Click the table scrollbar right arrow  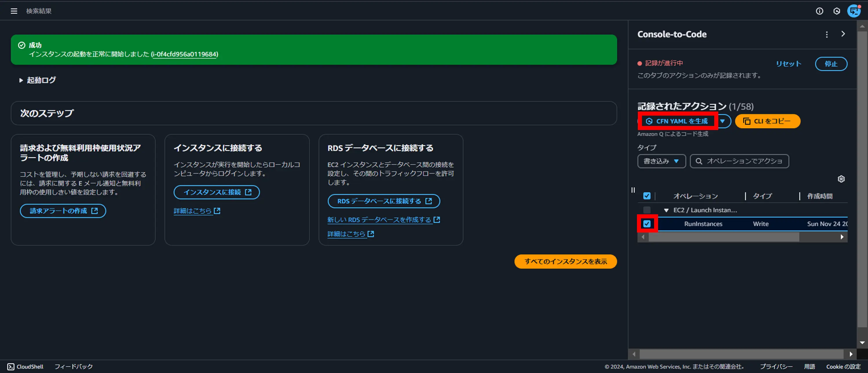(x=842, y=237)
